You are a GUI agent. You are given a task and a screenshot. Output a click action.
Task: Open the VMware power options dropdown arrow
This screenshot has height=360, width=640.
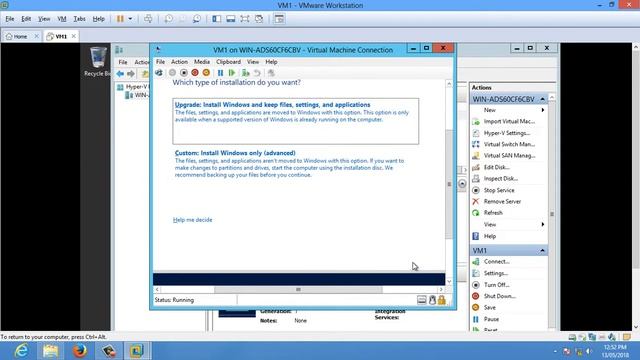click(130, 19)
